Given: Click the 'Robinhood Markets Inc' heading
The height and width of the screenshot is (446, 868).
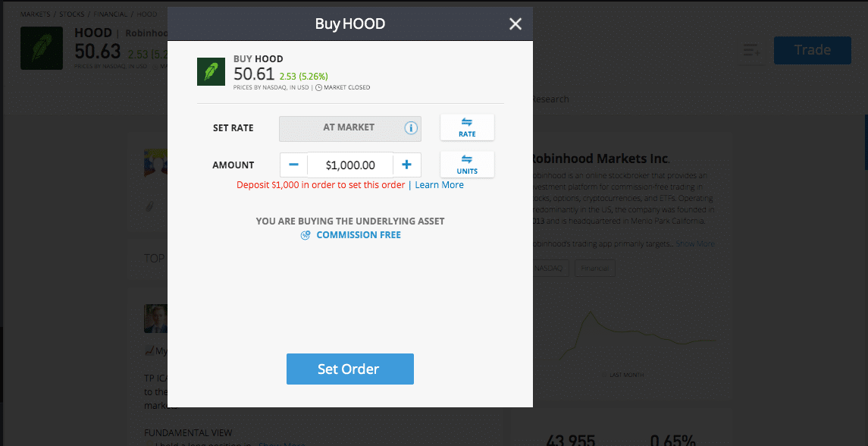Looking at the screenshot, I should point(600,159).
